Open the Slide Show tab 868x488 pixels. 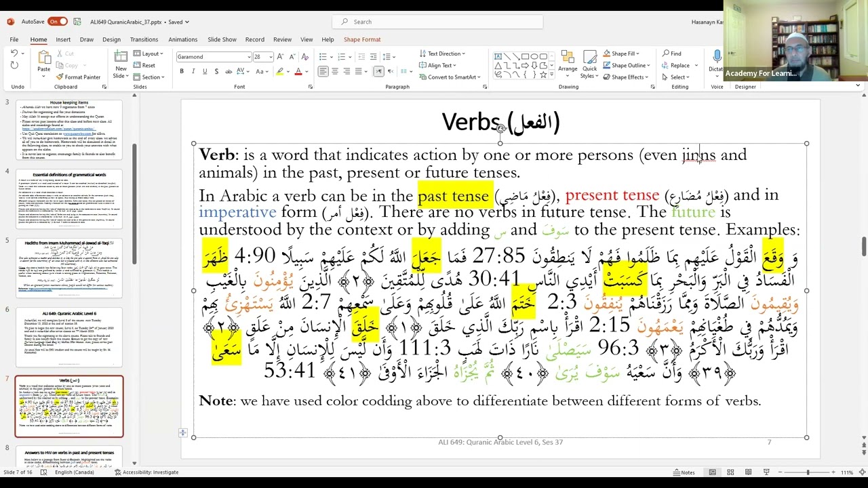tap(222, 39)
